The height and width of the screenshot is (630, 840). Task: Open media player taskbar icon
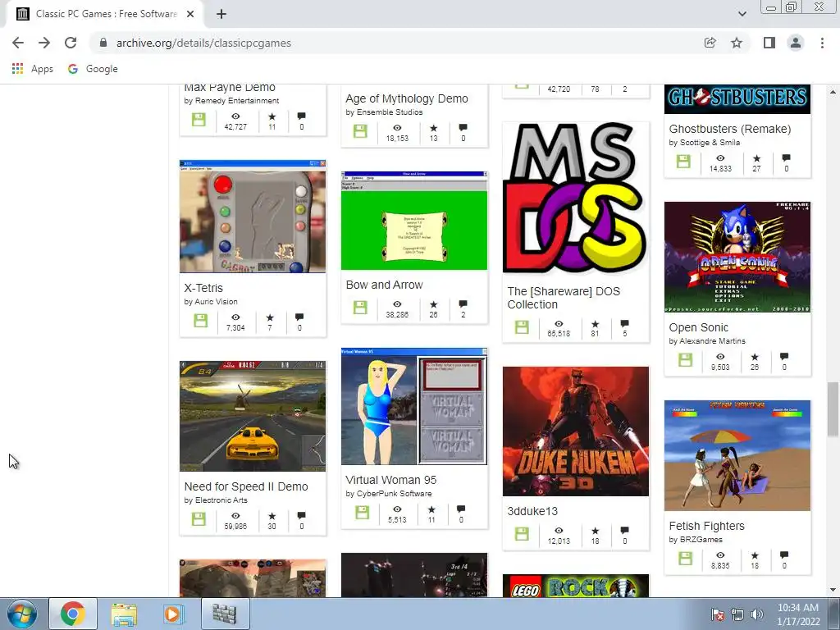point(172,614)
